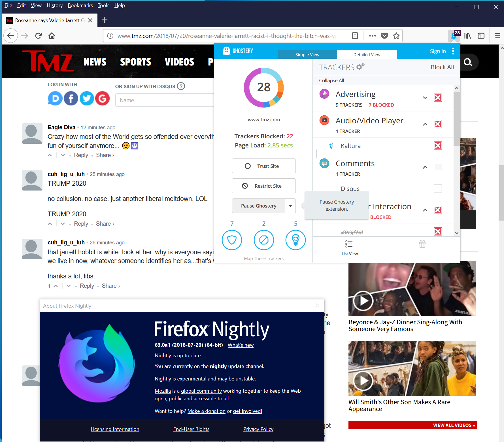Log in with Twitter icon

87,98
